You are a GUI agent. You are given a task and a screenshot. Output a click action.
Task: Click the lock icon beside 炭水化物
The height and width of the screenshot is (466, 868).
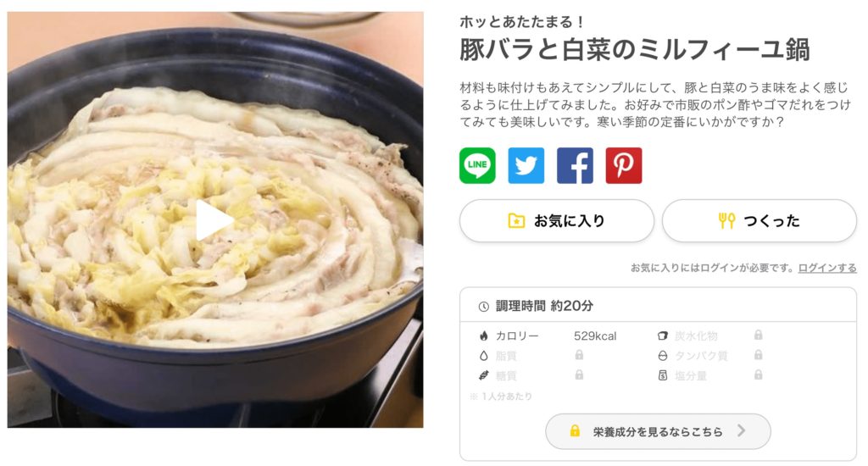point(759,335)
